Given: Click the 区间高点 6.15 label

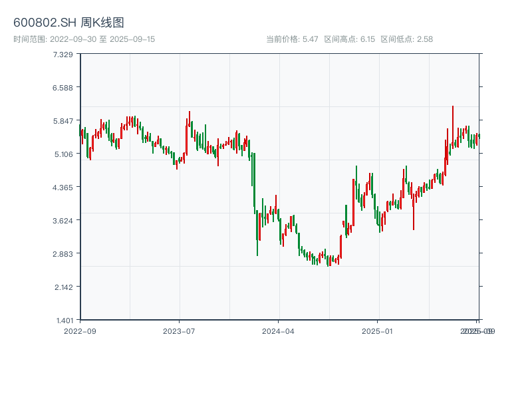Looking at the screenshot, I should tap(350, 39).
